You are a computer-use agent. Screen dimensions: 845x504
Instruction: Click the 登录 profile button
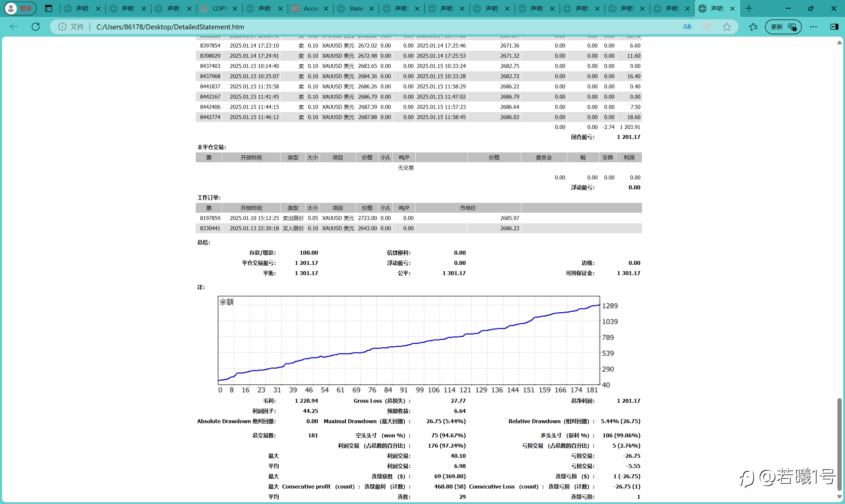(20, 9)
